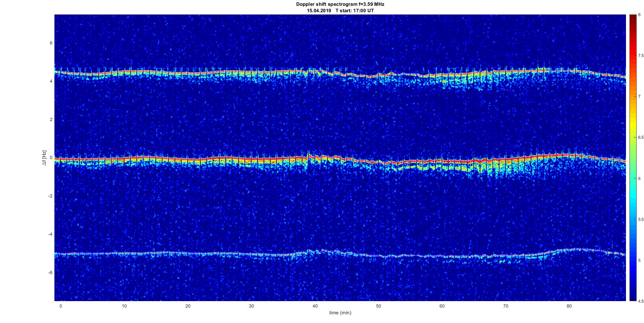Click the y-axis tick label '6'
The width and height of the screenshot is (644, 323).
[x=51, y=43]
